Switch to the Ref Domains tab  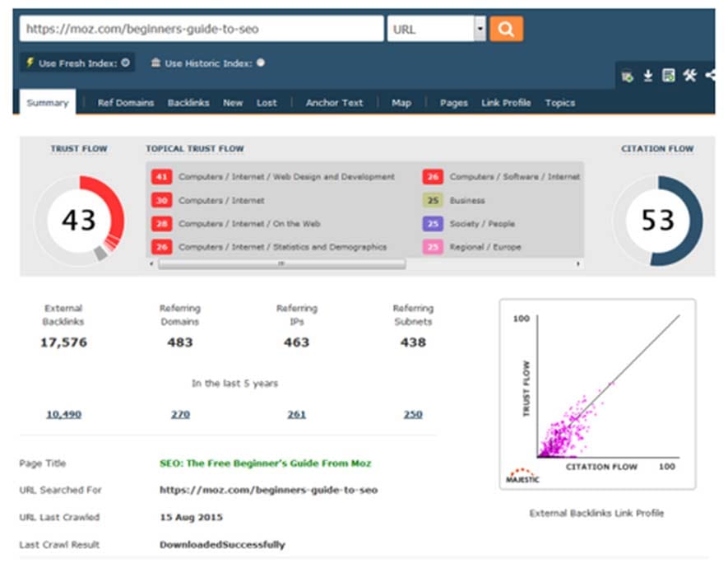point(125,103)
